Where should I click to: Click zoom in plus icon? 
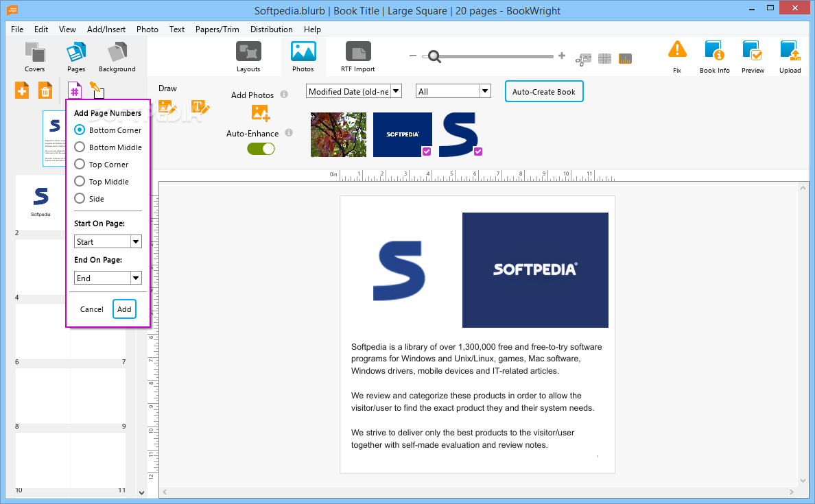pyautogui.click(x=562, y=56)
